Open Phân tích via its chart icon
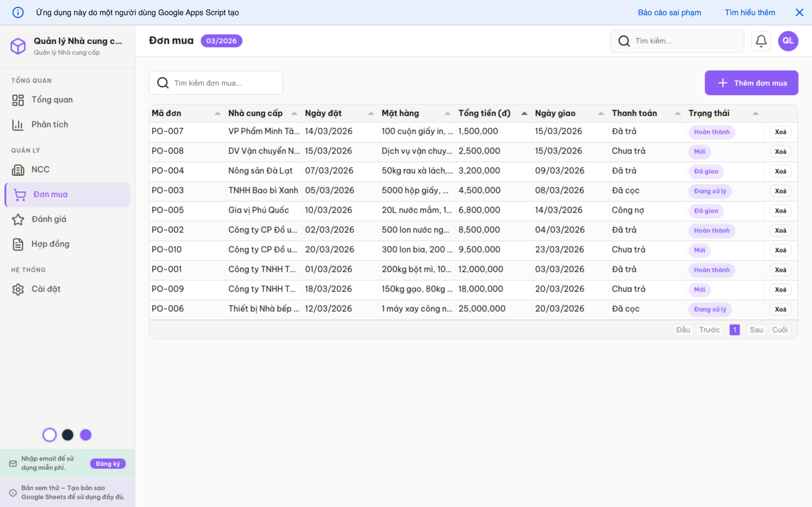Screen dimensions: 812x507 click(18, 124)
